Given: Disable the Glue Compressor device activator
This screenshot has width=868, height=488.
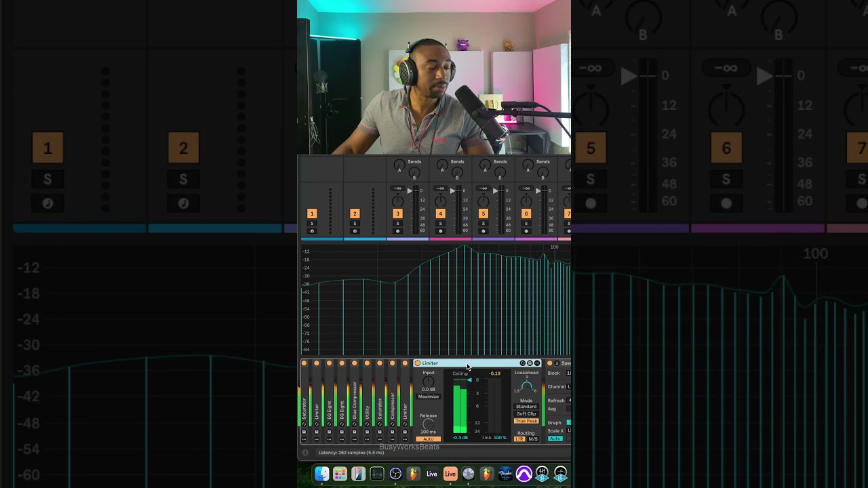Looking at the screenshot, I should point(355,363).
